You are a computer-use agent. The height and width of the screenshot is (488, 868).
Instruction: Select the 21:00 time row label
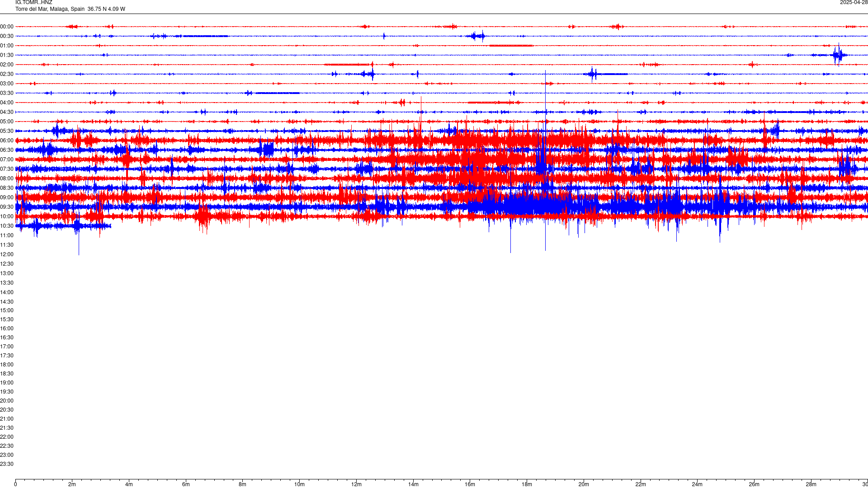[x=7, y=419]
